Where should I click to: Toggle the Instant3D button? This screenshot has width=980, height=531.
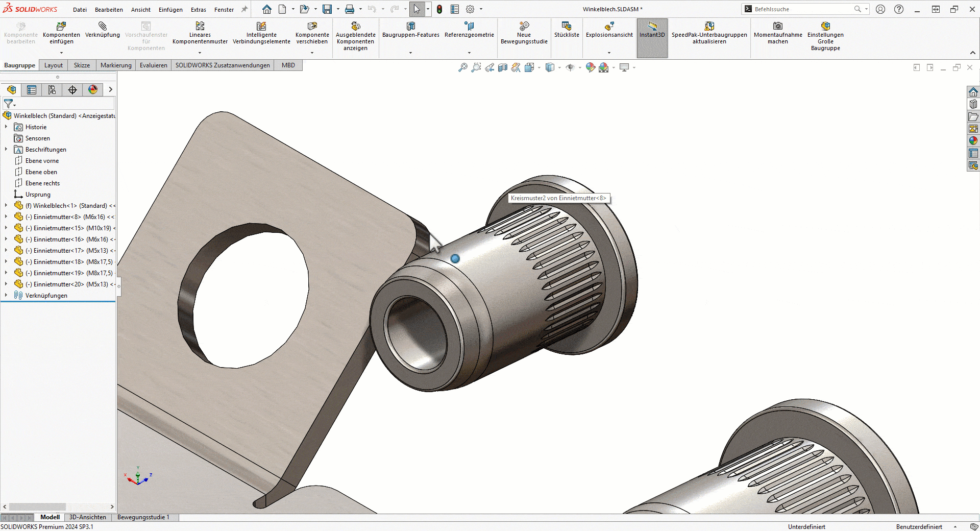coord(652,31)
